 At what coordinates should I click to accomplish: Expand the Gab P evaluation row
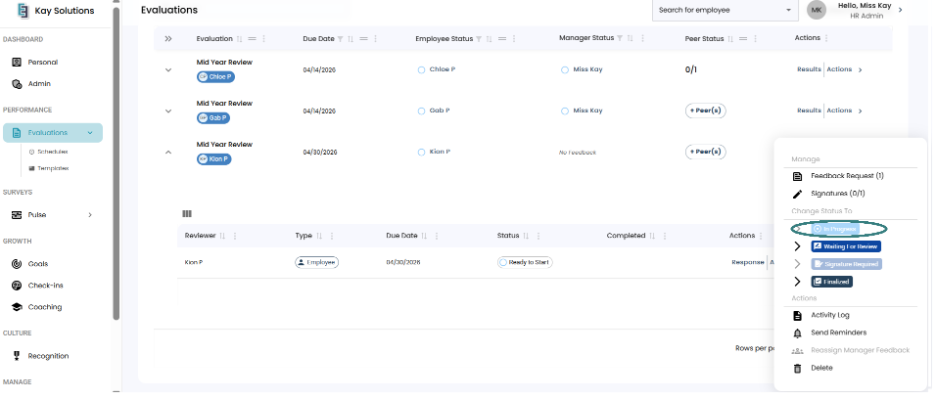[x=168, y=111]
